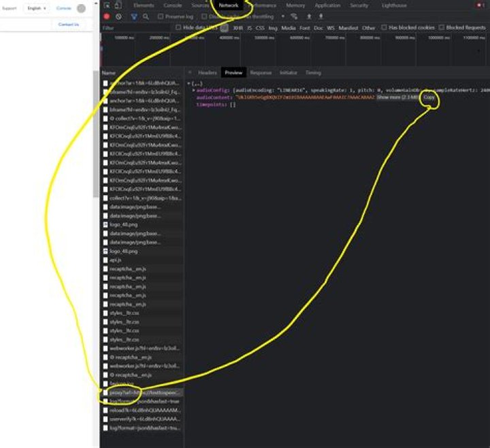Click the audioContent base64 string value
490x448 pixels.
(305, 97)
